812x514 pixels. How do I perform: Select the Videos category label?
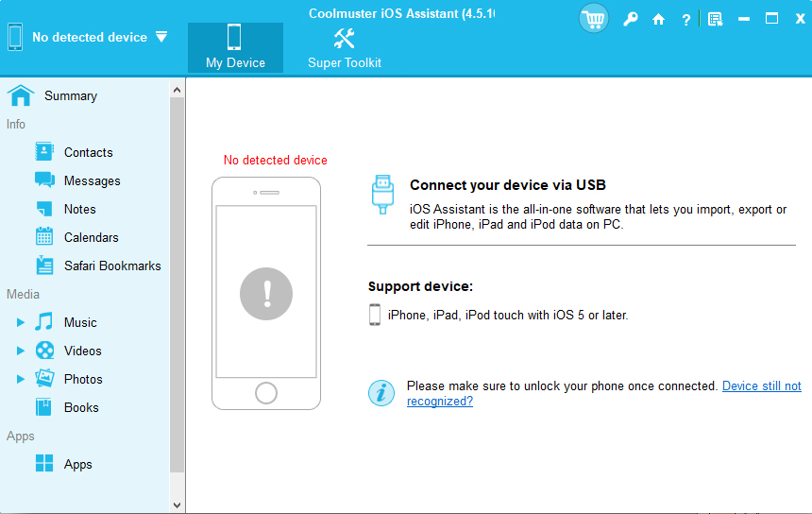coord(82,351)
